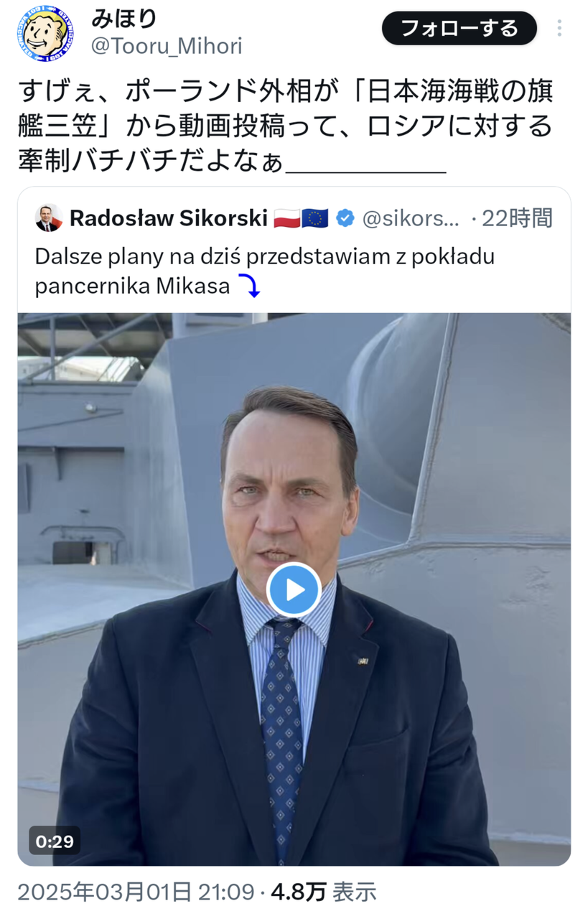This screenshot has height=919, width=588.
Task: Open Radosław Sikorski's small avatar in the quoted tweet
Action: (x=49, y=218)
